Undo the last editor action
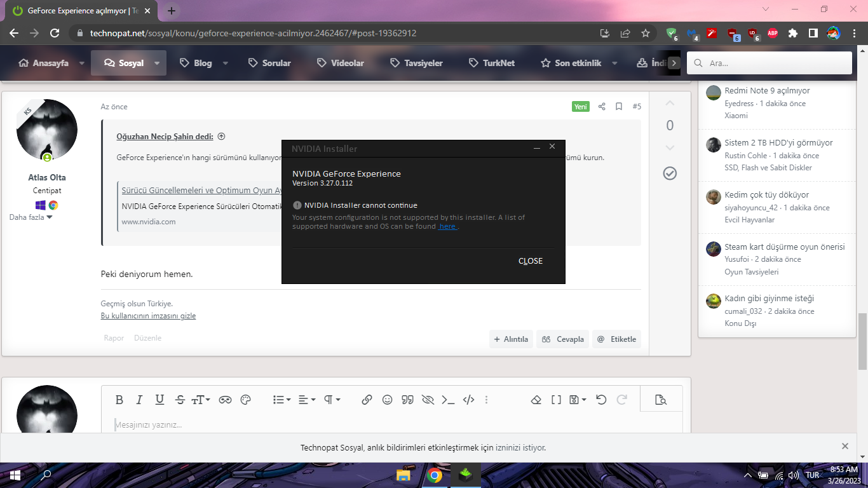868x488 pixels. point(601,400)
